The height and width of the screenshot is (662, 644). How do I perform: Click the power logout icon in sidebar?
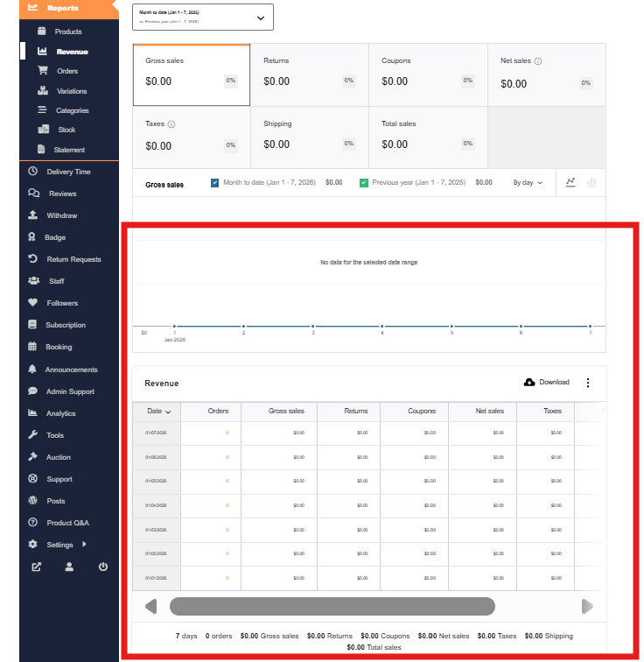click(103, 567)
